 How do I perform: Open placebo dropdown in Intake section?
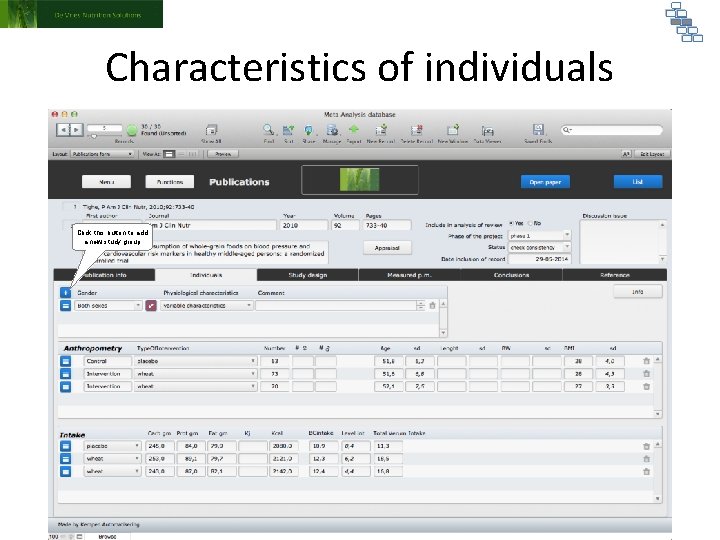[112, 446]
